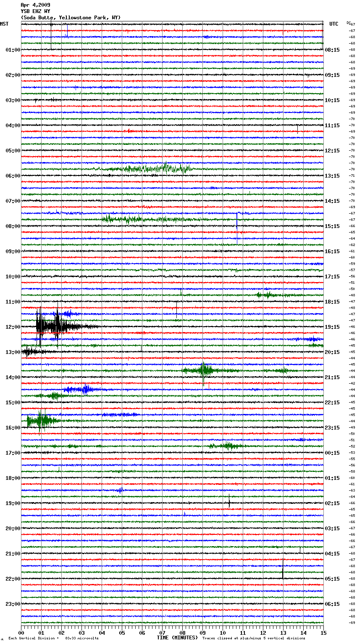The height and width of the screenshot is (644, 357).
Task: Click the 10:15 UTC time label
Action: click(332, 100)
